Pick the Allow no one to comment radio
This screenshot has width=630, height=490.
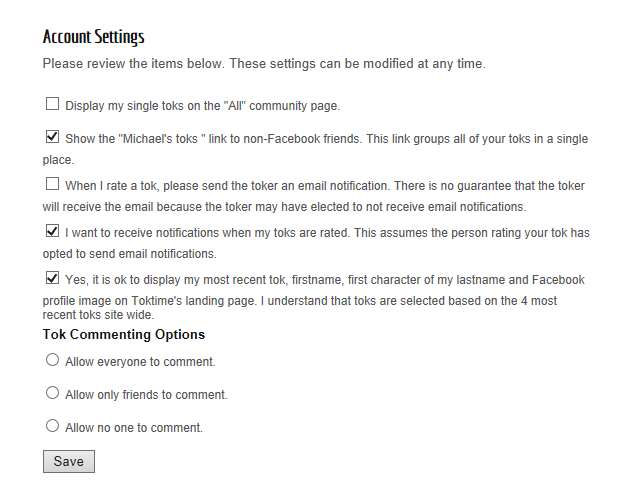coord(52,425)
